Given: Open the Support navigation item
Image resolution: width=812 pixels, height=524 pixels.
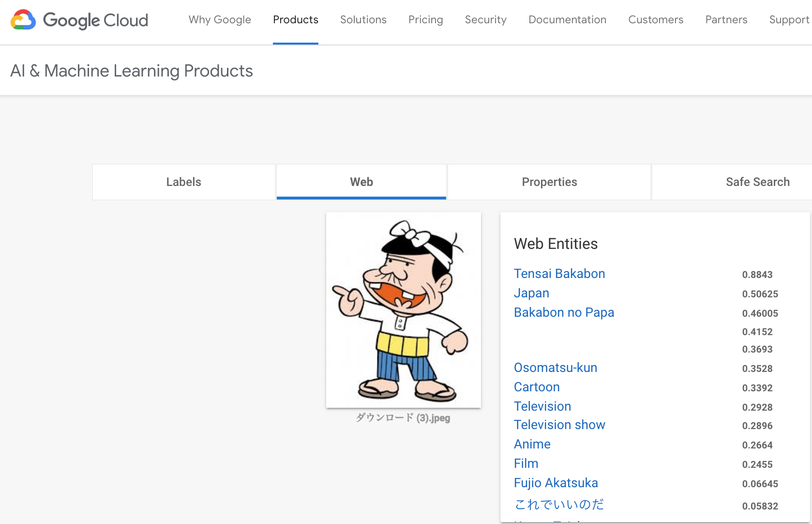Looking at the screenshot, I should pos(789,20).
